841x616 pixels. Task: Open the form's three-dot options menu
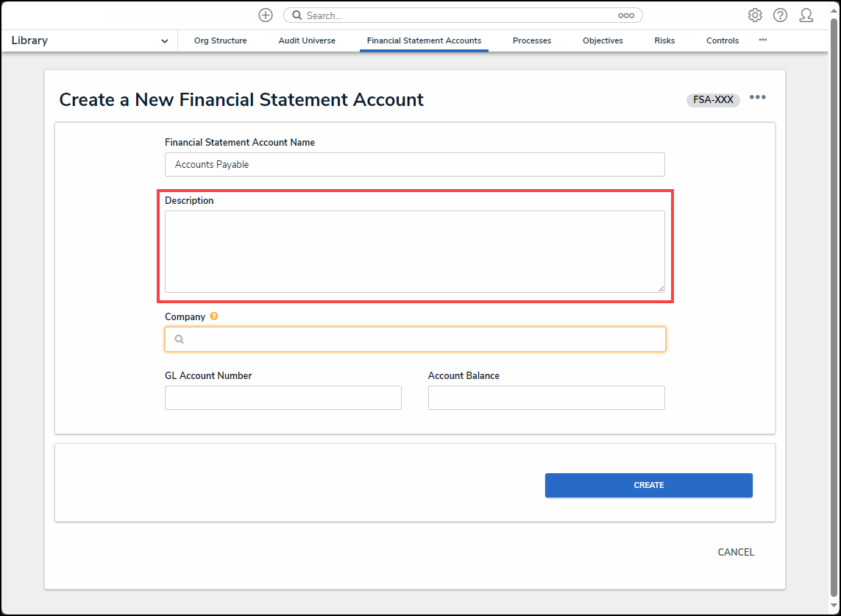[758, 98]
